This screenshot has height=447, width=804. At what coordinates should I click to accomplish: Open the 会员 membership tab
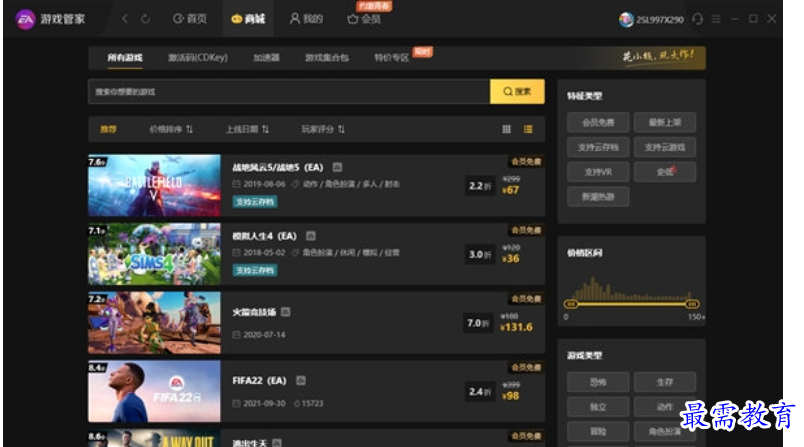coord(364,19)
